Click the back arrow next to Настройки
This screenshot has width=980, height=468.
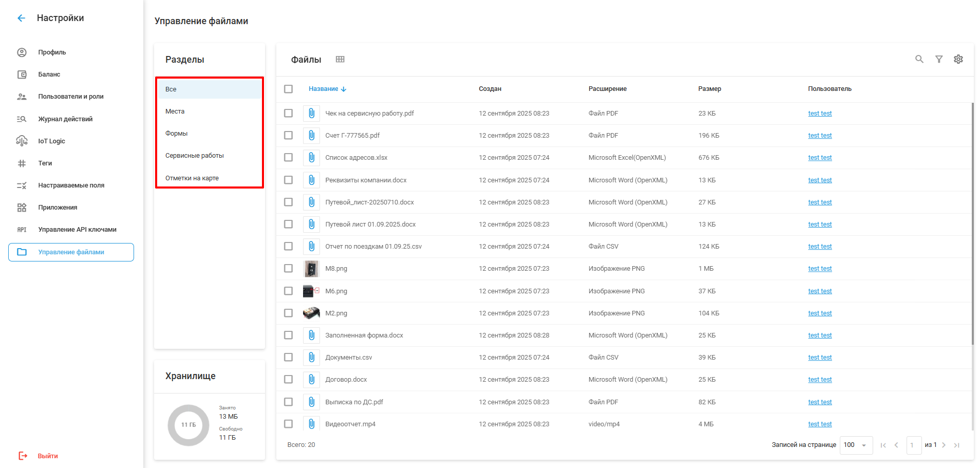[21, 18]
